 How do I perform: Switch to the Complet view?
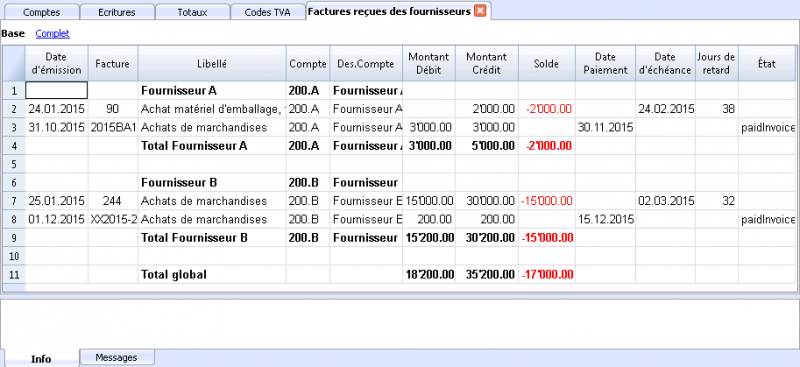pyautogui.click(x=53, y=34)
